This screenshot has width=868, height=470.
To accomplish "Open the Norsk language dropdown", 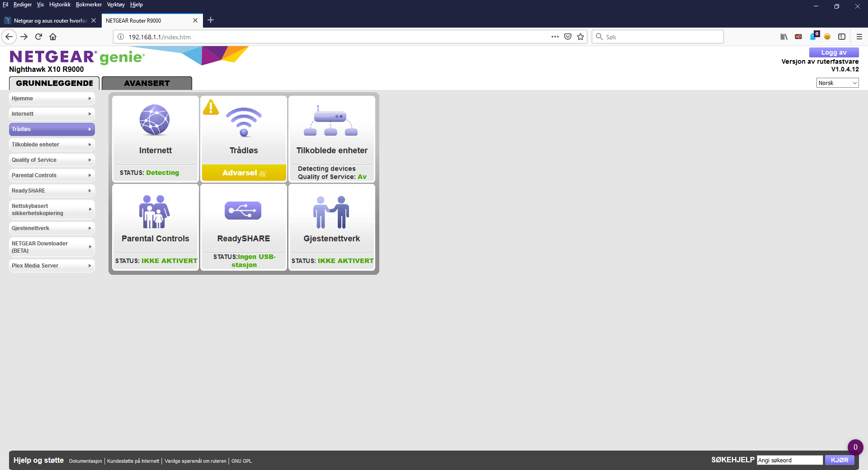I will pos(838,83).
